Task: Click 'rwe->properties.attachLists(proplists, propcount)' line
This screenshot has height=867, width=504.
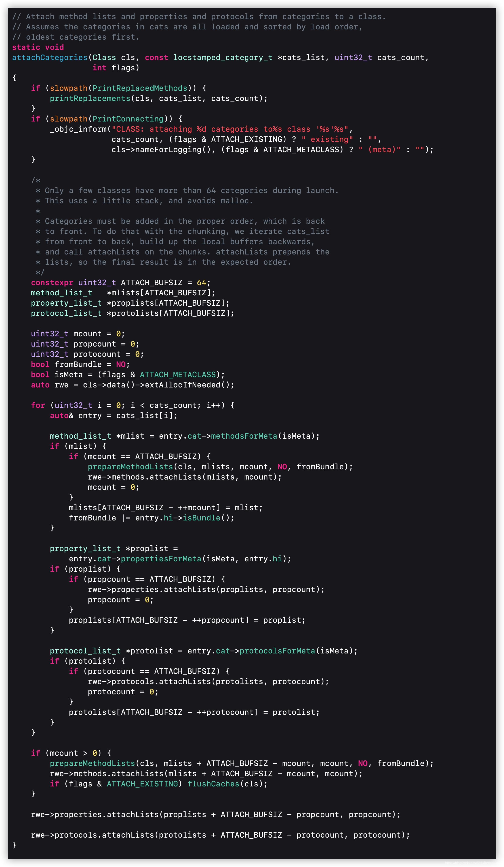Action: [x=206, y=589]
